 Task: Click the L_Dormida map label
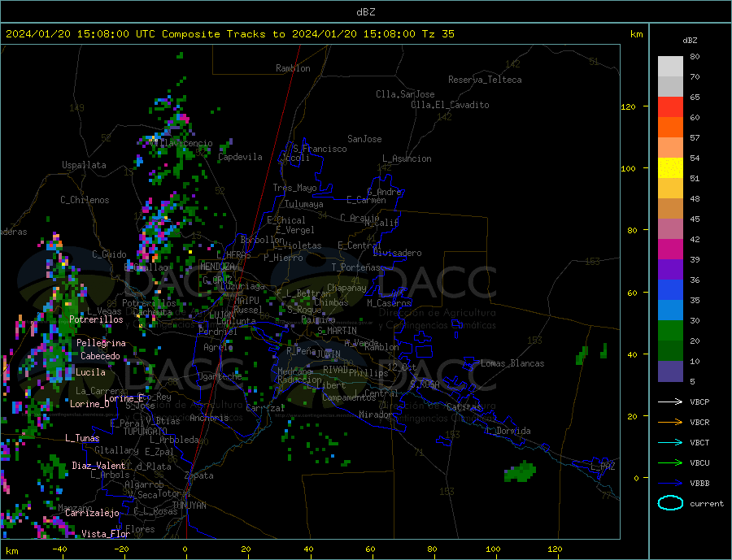click(x=508, y=431)
